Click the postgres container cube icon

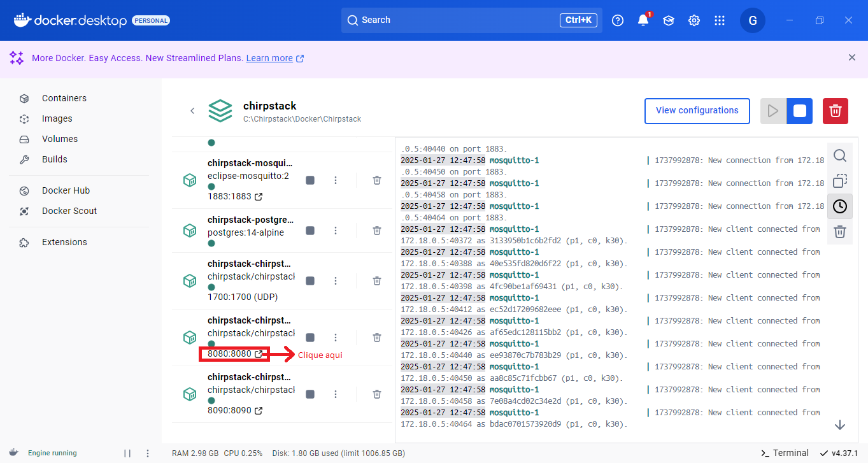pyautogui.click(x=189, y=230)
